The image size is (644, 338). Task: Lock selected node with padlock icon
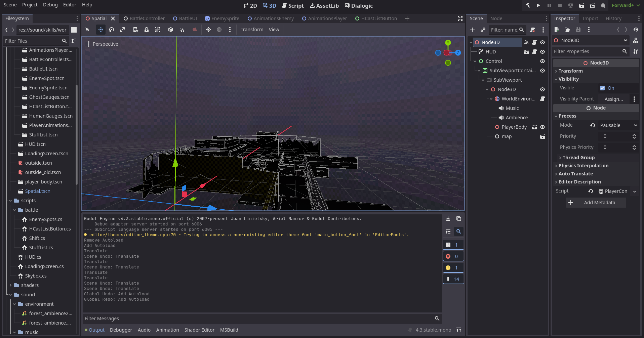pos(147,30)
